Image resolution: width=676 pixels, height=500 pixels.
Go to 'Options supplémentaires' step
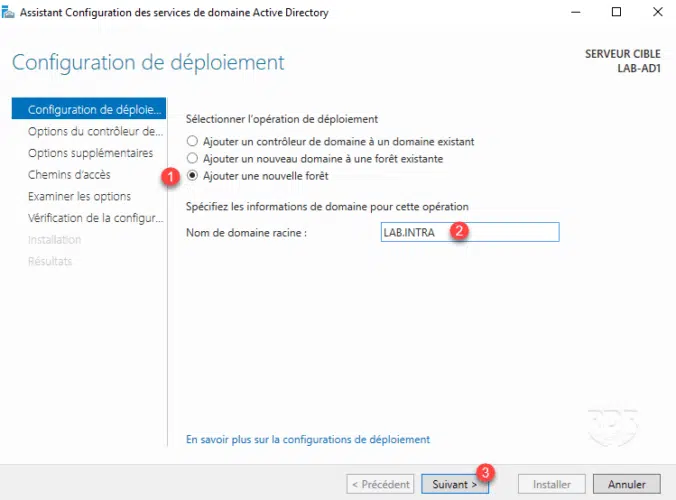click(x=90, y=153)
